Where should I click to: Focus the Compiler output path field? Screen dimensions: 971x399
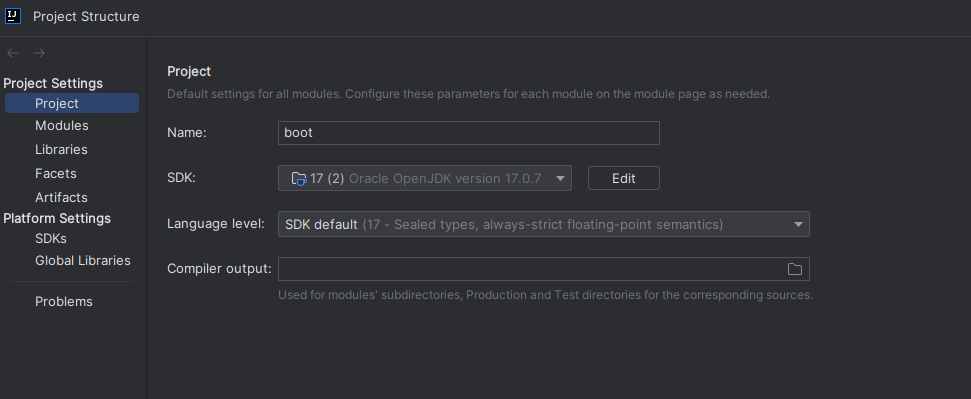[531, 269]
